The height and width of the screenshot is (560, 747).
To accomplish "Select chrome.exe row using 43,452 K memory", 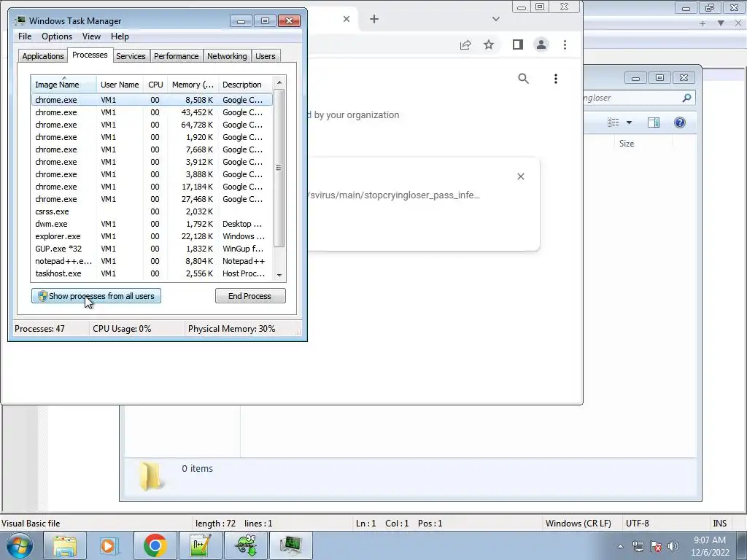I will 152,112.
